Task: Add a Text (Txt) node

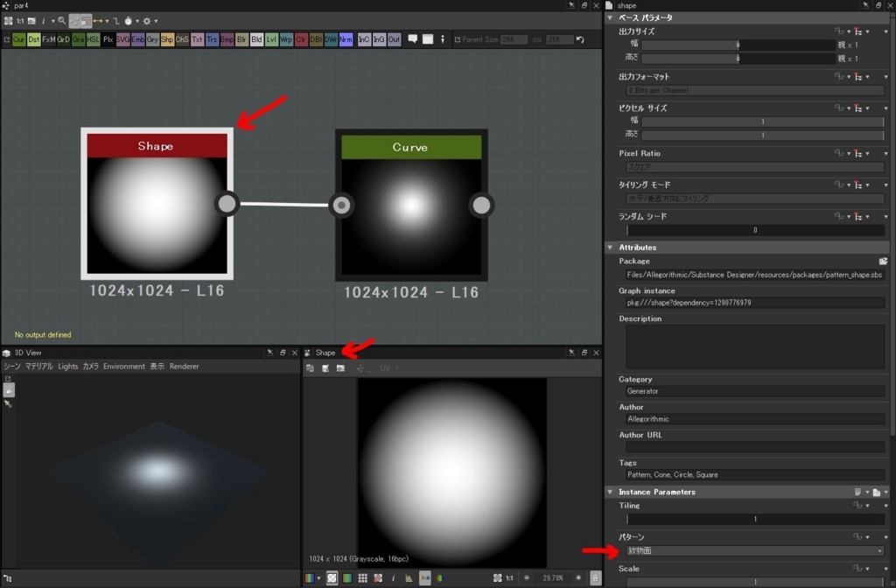Action: coord(197,39)
